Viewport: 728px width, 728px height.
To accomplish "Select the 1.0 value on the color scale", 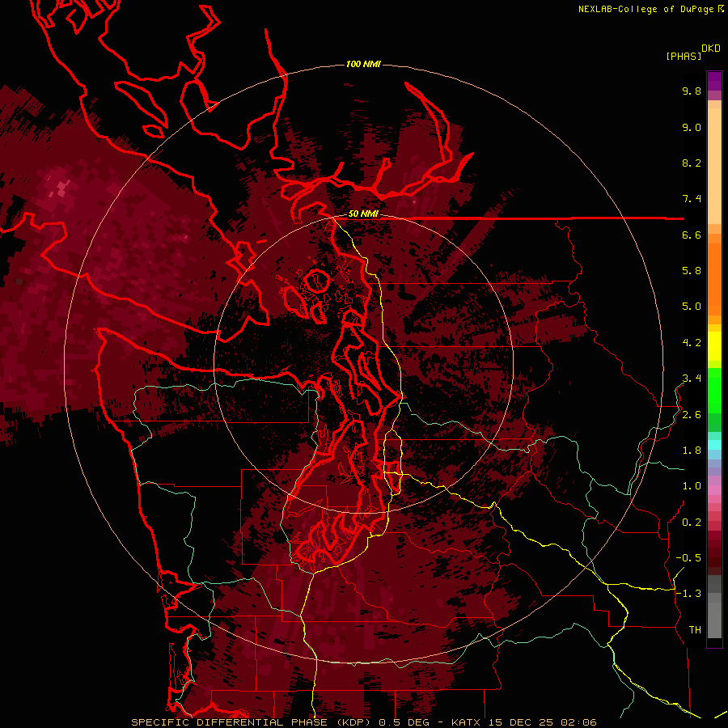I will click(692, 486).
